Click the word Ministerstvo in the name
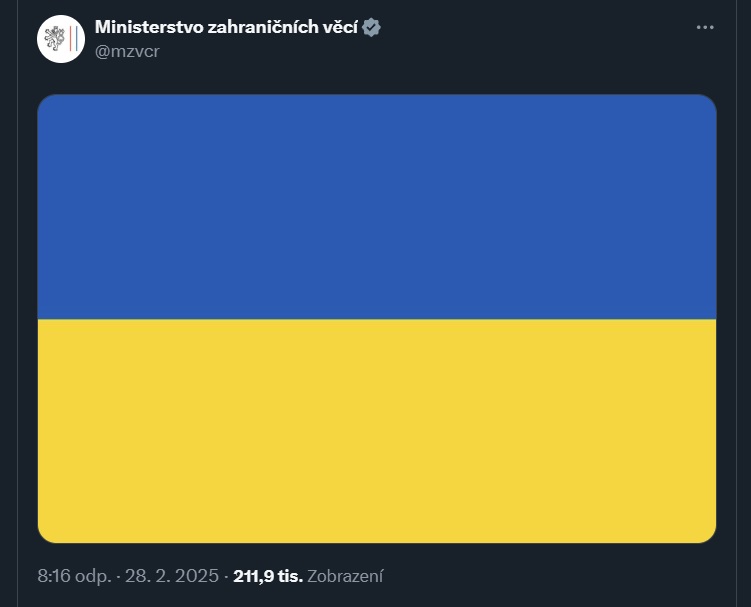 pos(149,27)
